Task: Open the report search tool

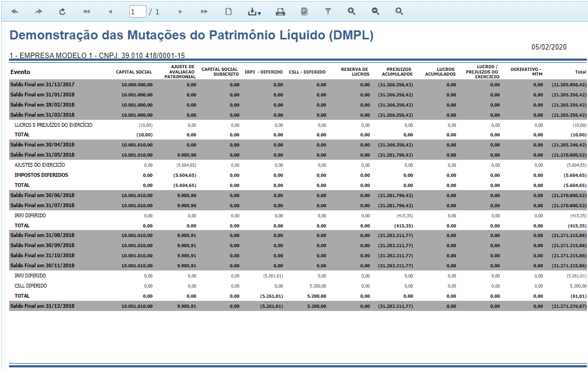Action: [x=399, y=11]
